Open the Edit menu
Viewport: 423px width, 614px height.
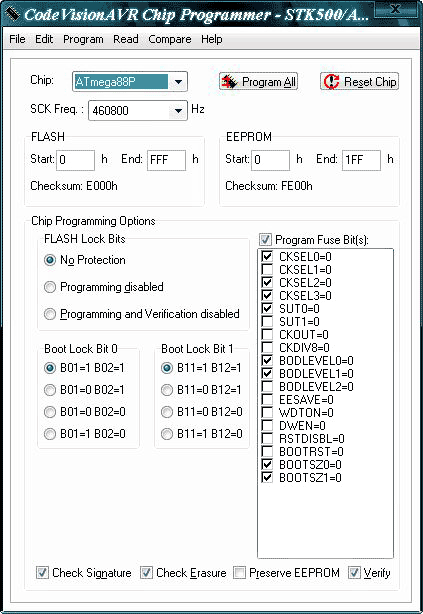[44, 39]
